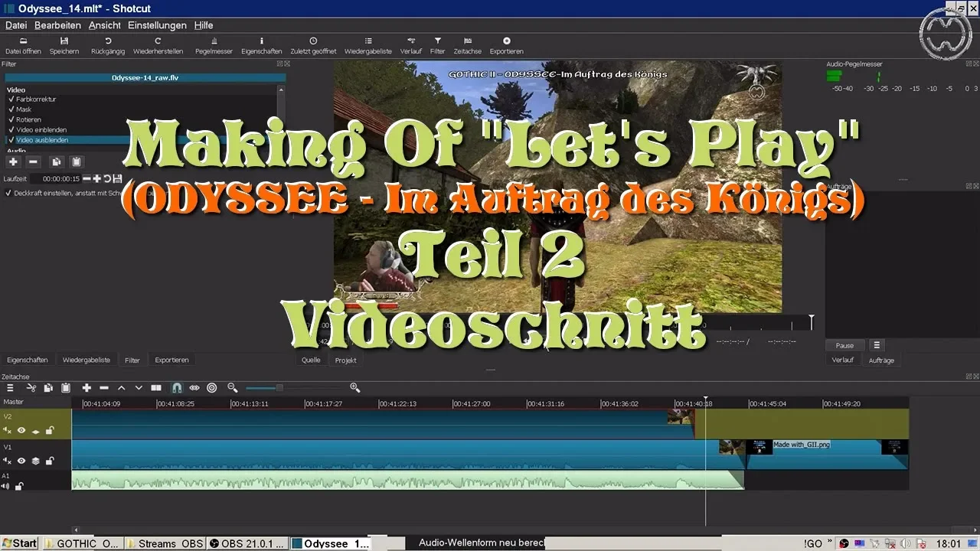This screenshot has height=551, width=980.
Task: Switch to GOTHIC taskbar window
Action: pos(82,543)
